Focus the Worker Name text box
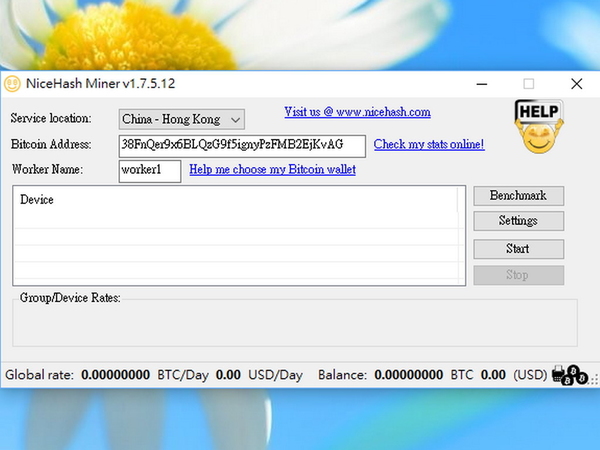The height and width of the screenshot is (450, 600). 149,170
